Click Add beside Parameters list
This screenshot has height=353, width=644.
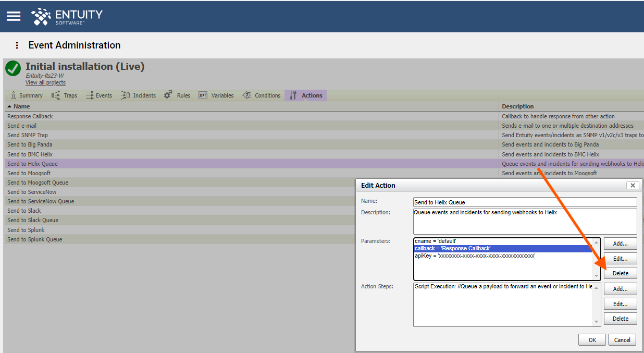621,244
